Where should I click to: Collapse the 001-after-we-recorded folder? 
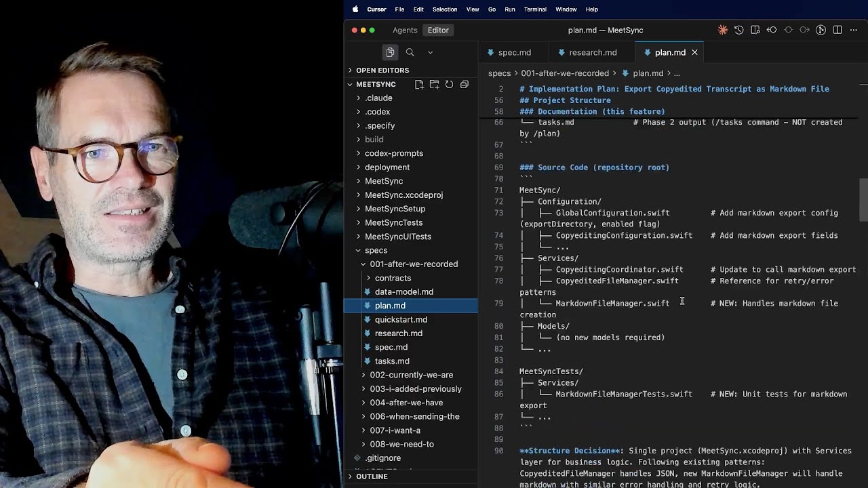pos(410,264)
